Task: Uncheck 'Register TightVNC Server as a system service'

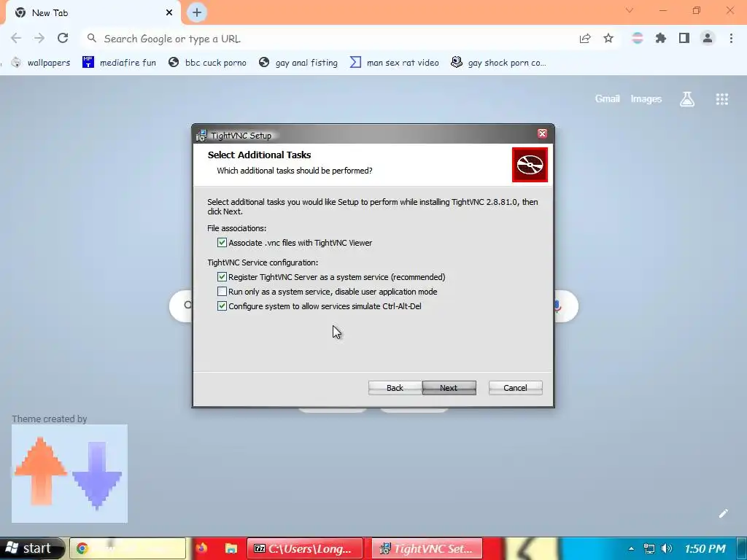Action: click(x=222, y=276)
